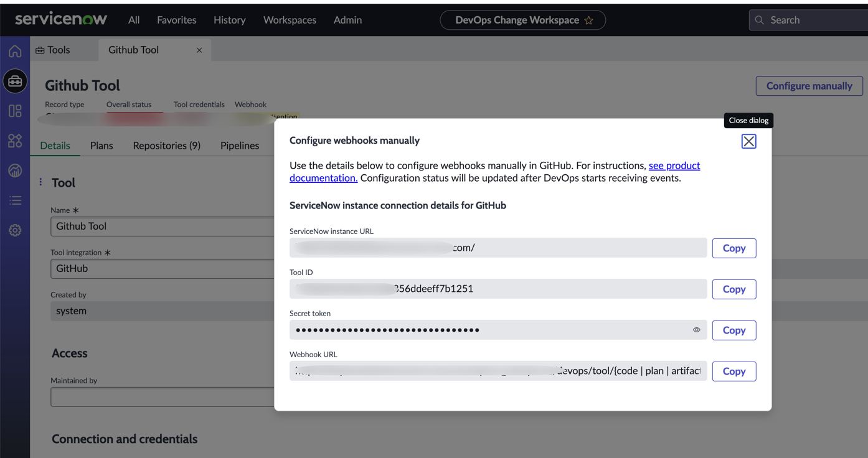Click the Github Tool page title
The image size is (868, 458).
pyautogui.click(x=82, y=85)
